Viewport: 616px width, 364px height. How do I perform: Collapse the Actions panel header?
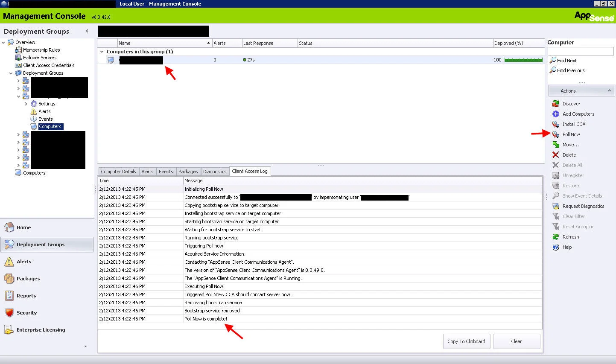[x=609, y=91]
